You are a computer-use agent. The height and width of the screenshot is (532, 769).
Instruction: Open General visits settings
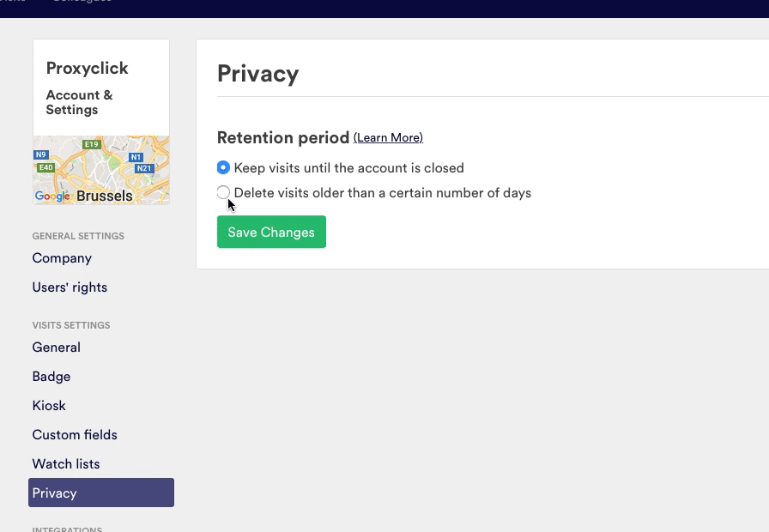(x=56, y=348)
